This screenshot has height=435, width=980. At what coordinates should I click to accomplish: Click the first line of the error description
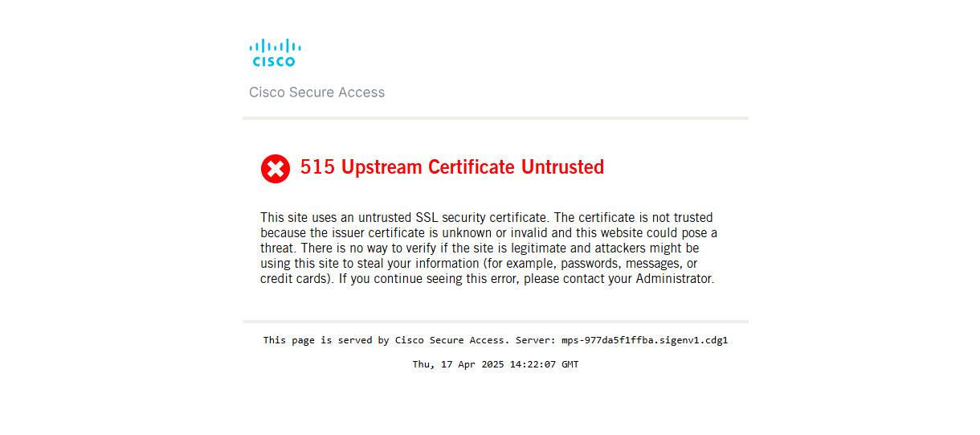tap(486, 218)
